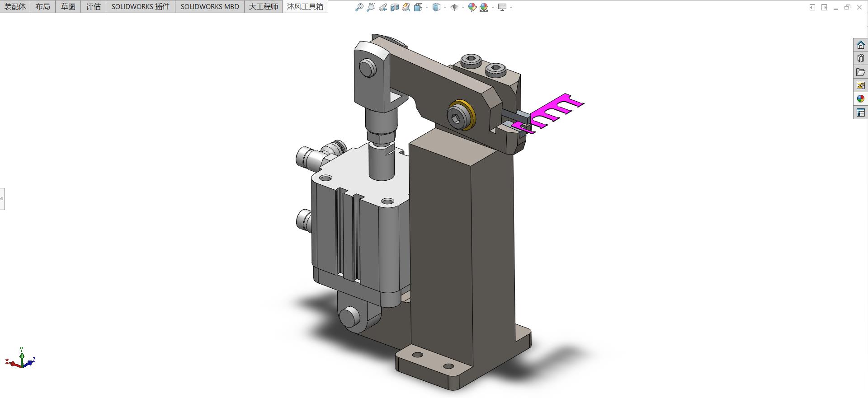Click the 沐风工具箱 tab
This screenshot has height=398, width=868.
(x=305, y=6)
